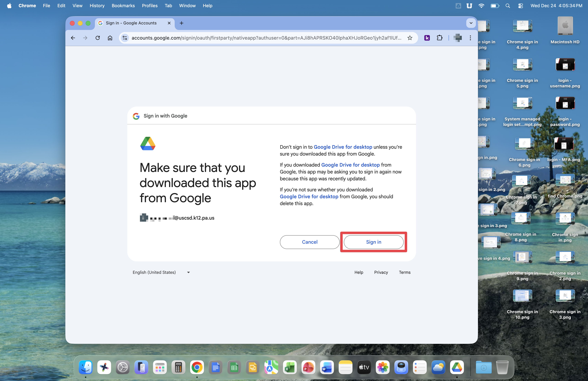
Task: Open the Profiles menu
Action: point(149,6)
